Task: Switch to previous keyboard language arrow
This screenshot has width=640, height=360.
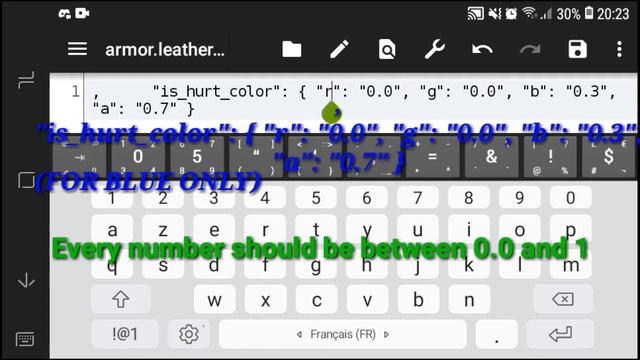Action: pos(299,335)
